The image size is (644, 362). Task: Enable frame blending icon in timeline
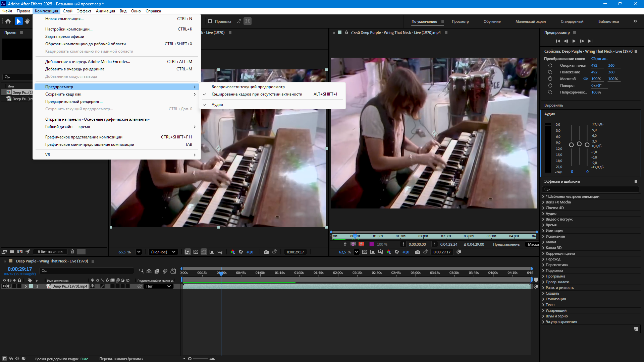coord(157,271)
